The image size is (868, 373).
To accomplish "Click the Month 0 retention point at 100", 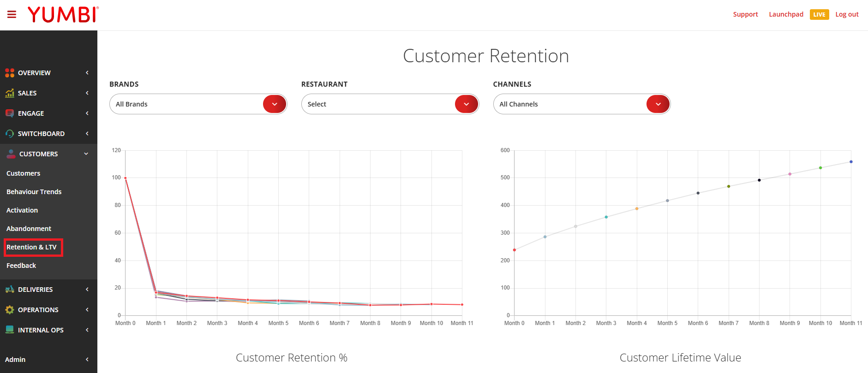I will pyautogui.click(x=126, y=178).
